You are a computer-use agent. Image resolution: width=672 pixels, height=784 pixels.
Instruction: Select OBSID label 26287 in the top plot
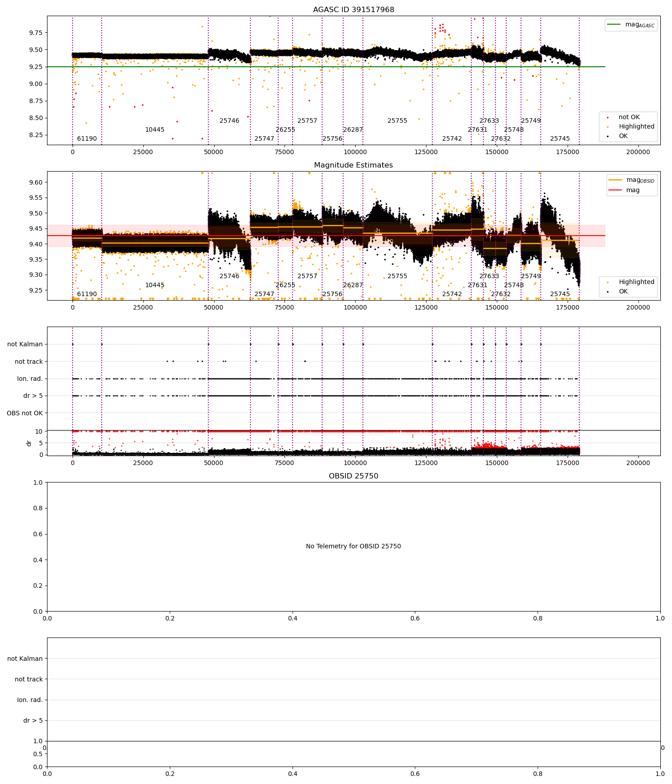pyautogui.click(x=353, y=130)
